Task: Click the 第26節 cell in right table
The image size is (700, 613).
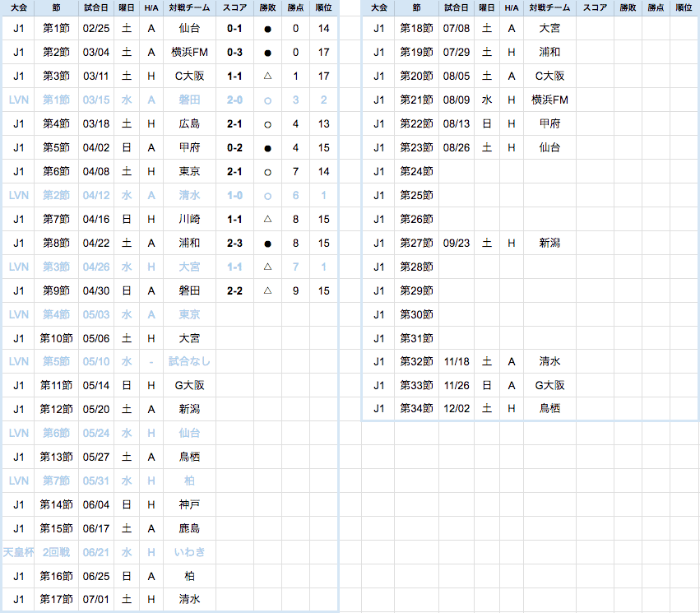Action: [416, 219]
